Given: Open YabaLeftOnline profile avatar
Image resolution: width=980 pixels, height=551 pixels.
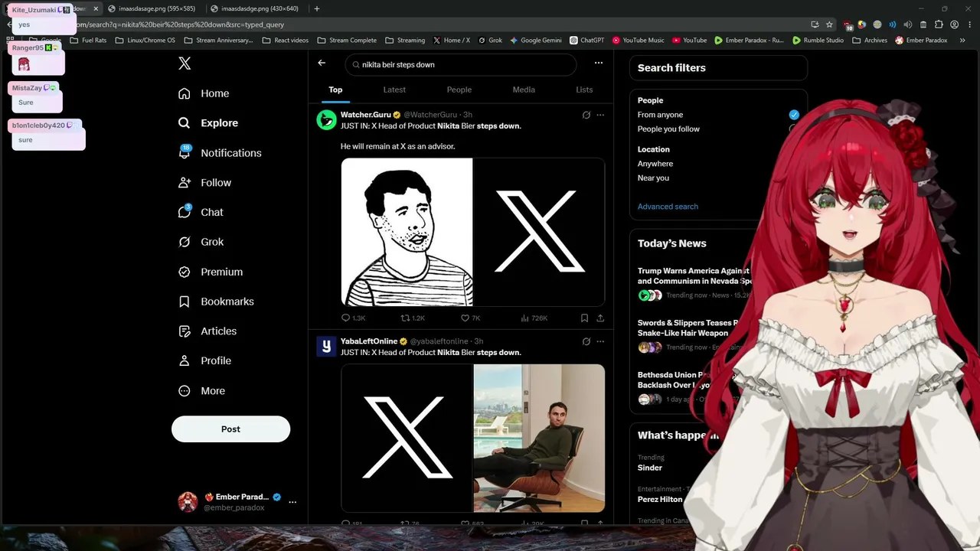Looking at the screenshot, I should click(326, 346).
